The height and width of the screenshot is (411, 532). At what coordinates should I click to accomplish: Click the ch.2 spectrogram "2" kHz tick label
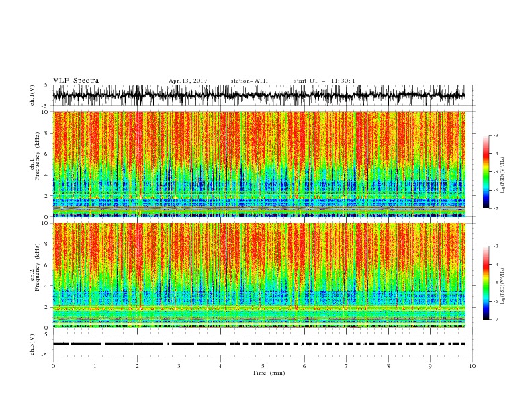click(46, 307)
